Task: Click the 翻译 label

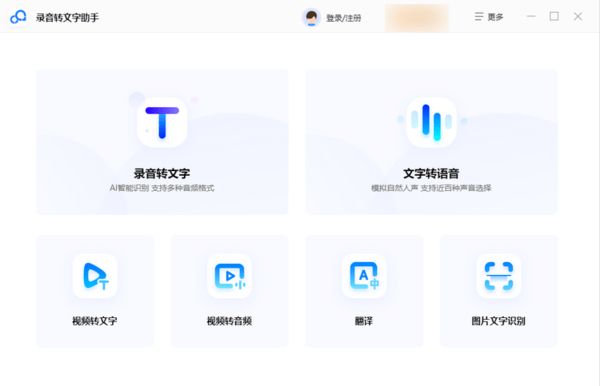Action: [x=364, y=321]
